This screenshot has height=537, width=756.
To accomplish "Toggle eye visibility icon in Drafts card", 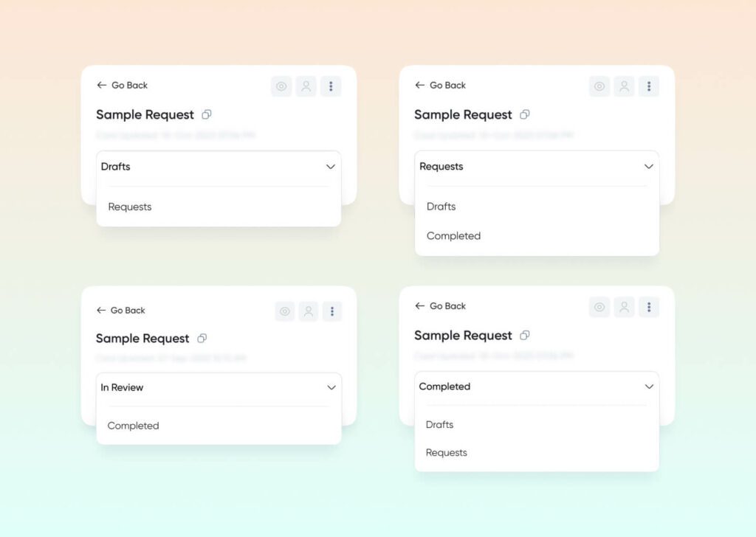I will coord(281,86).
